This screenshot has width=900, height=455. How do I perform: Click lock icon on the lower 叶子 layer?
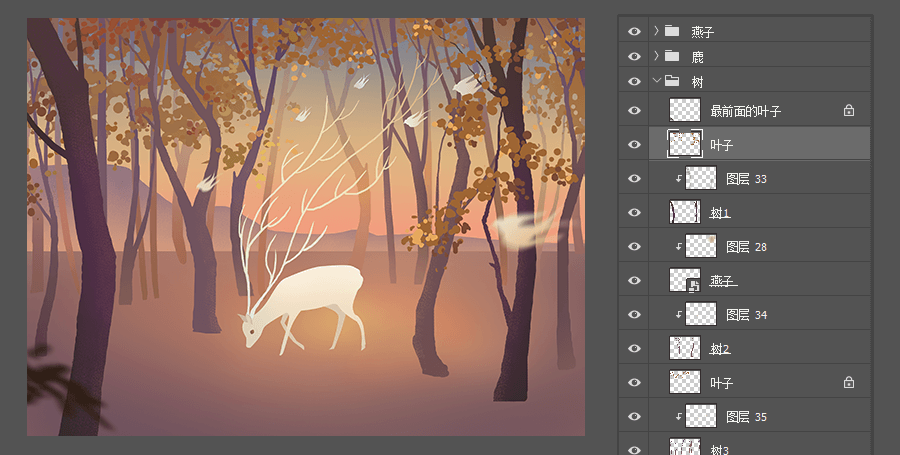tap(848, 382)
